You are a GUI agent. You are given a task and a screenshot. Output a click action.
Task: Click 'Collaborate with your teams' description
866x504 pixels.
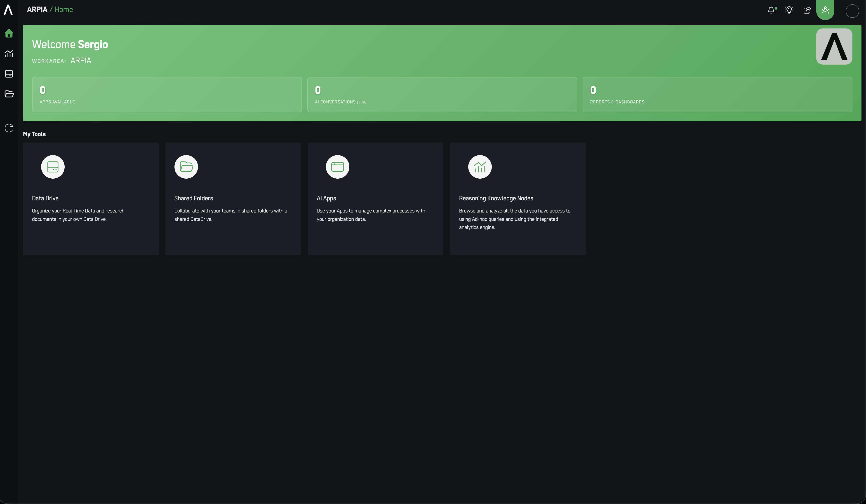tap(231, 215)
